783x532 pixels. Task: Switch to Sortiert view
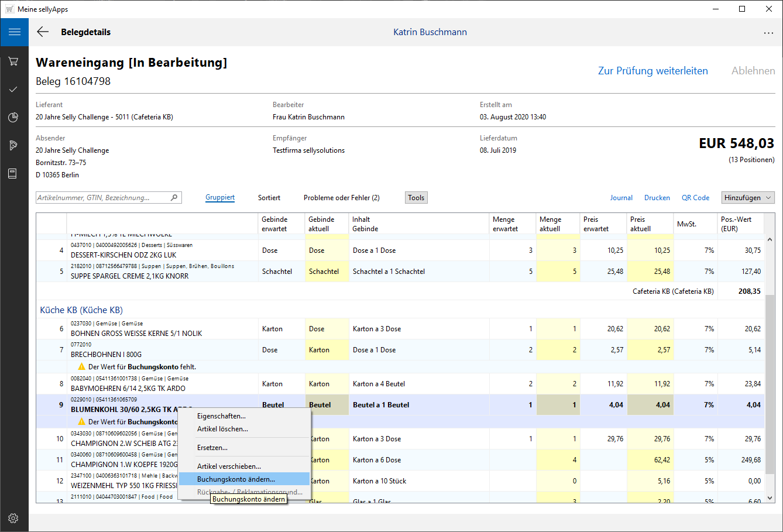(269, 198)
